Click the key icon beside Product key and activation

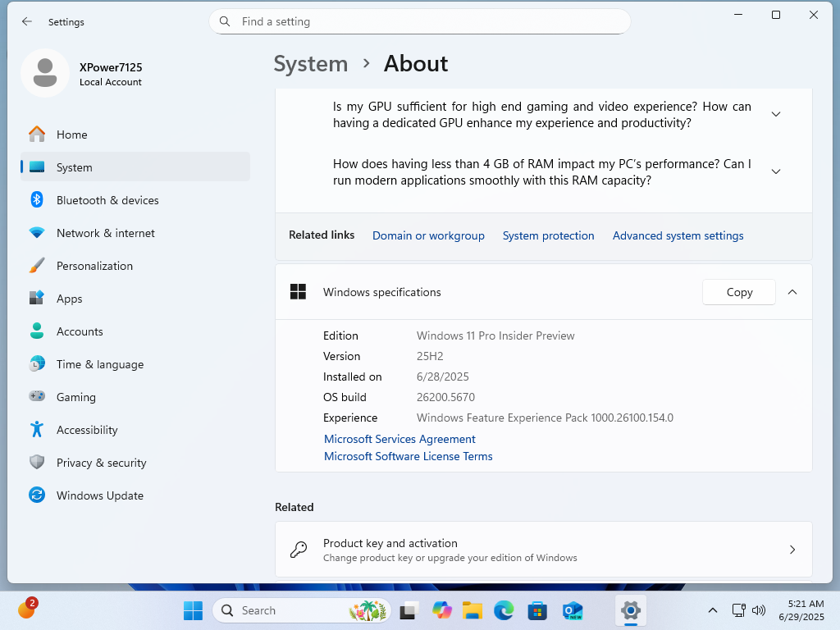299,550
